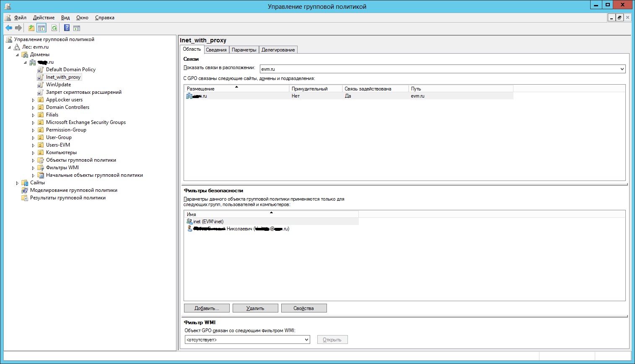This screenshot has width=635, height=364.
Task: Sort security filters by Имя column header
Action: (x=271, y=214)
